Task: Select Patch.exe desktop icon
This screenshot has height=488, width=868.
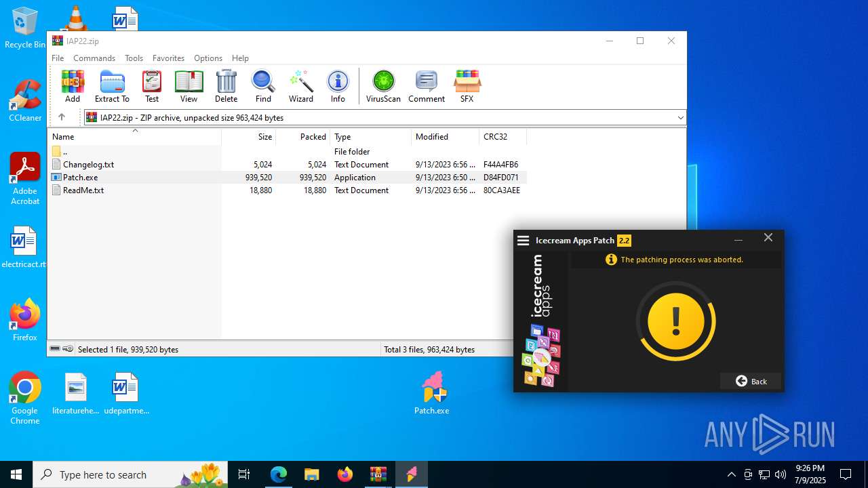Action: coord(432,393)
